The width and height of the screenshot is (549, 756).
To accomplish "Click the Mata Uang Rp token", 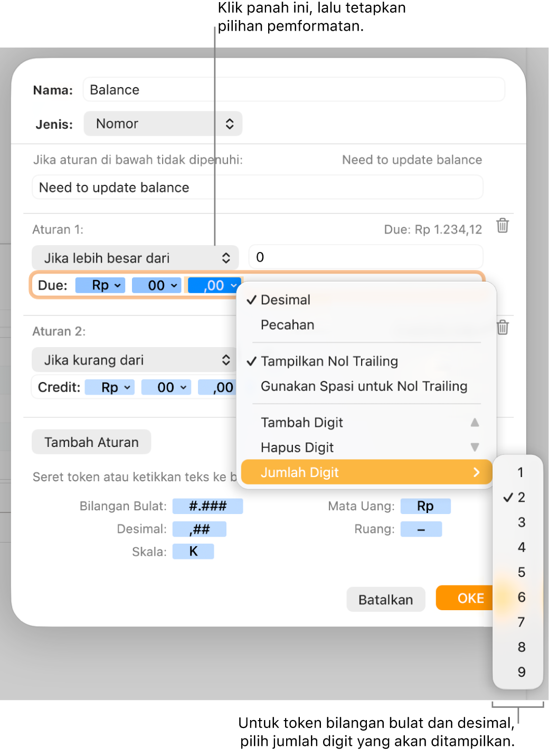I will 425,506.
